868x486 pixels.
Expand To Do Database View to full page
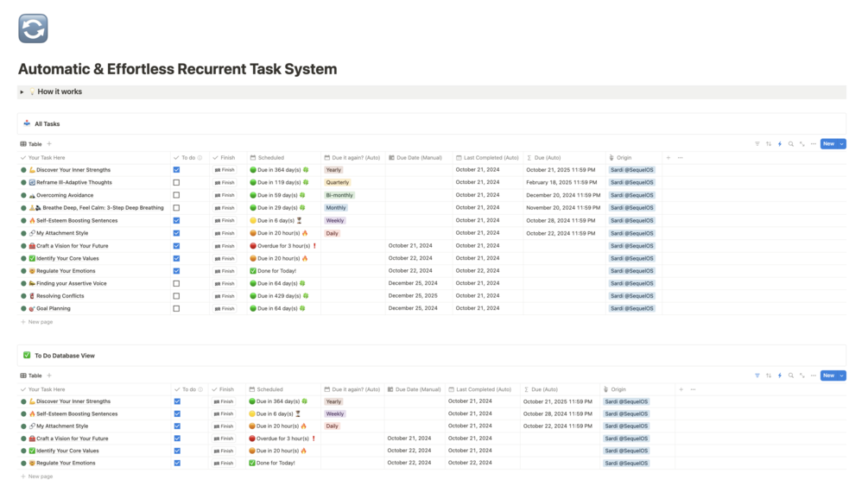coord(802,376)
